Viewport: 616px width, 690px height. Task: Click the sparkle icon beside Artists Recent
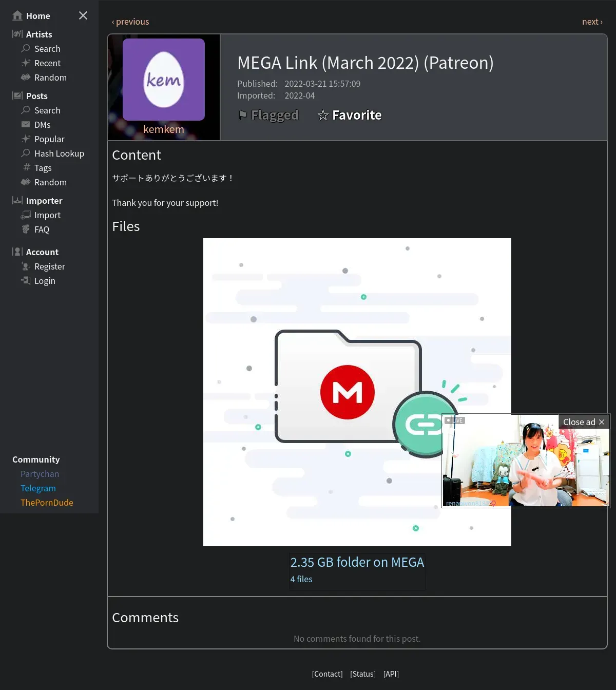click(26, 63)
